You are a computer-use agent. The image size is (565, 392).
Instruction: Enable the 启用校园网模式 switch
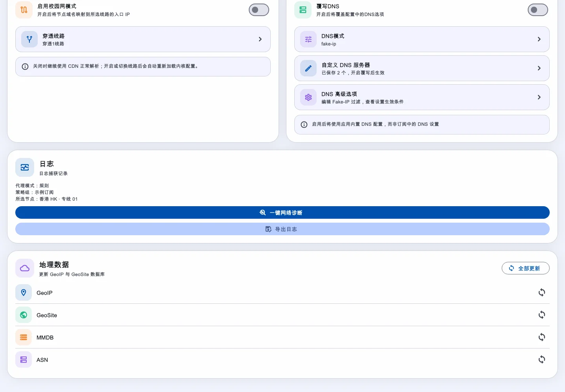[259, 10]
